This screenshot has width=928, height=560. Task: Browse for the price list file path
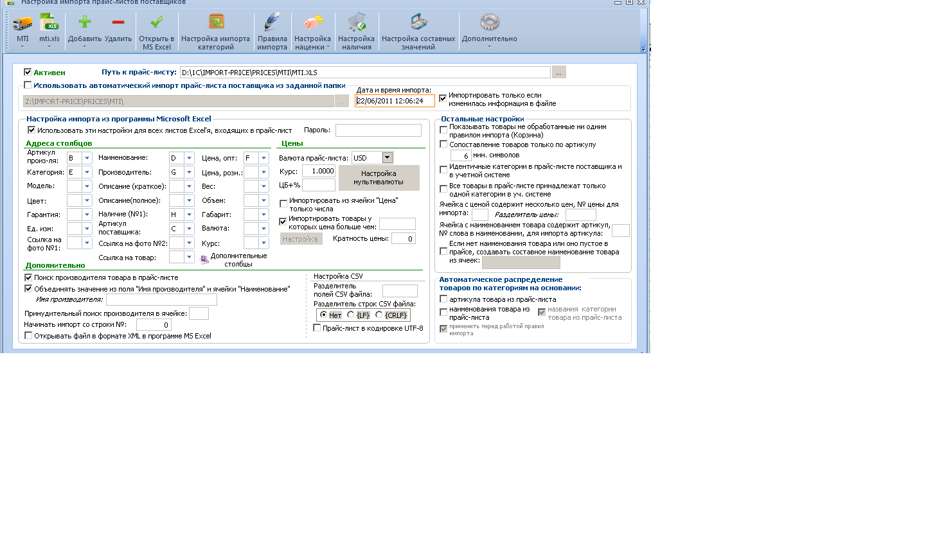pyautogui.click(x=559, y=73)
